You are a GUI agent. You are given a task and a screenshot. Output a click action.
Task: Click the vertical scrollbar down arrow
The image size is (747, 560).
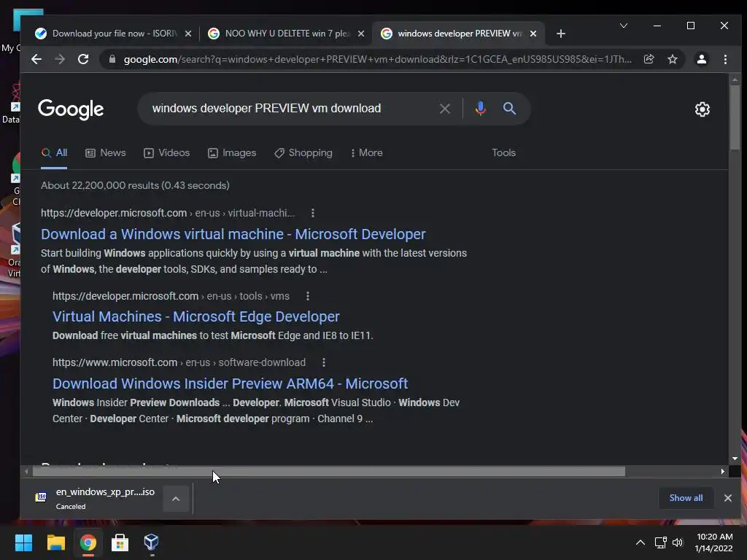pyautogui.click(x=735, y=459)
